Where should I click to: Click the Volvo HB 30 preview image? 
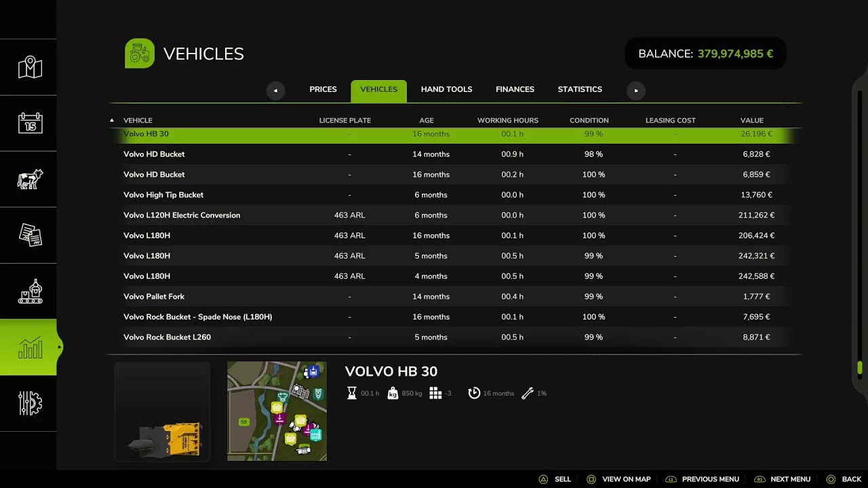tap(162, 411)
